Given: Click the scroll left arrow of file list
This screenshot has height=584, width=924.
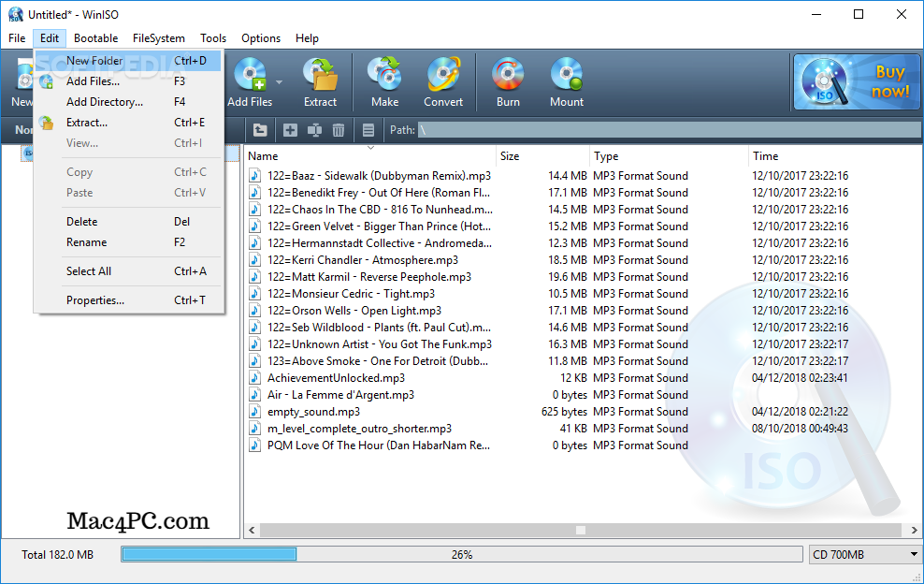Looking at the screenshot, I should 253,531.
